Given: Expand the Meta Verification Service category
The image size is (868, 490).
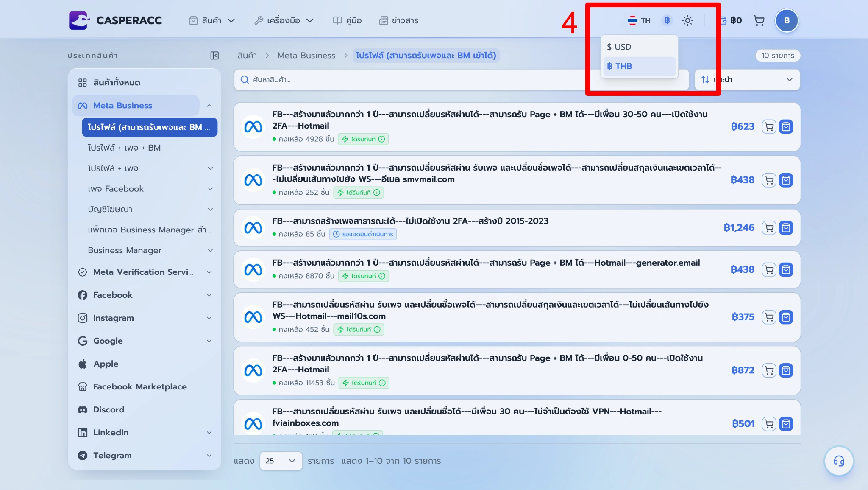Looking at the screenshot, I should pos(209,272).
